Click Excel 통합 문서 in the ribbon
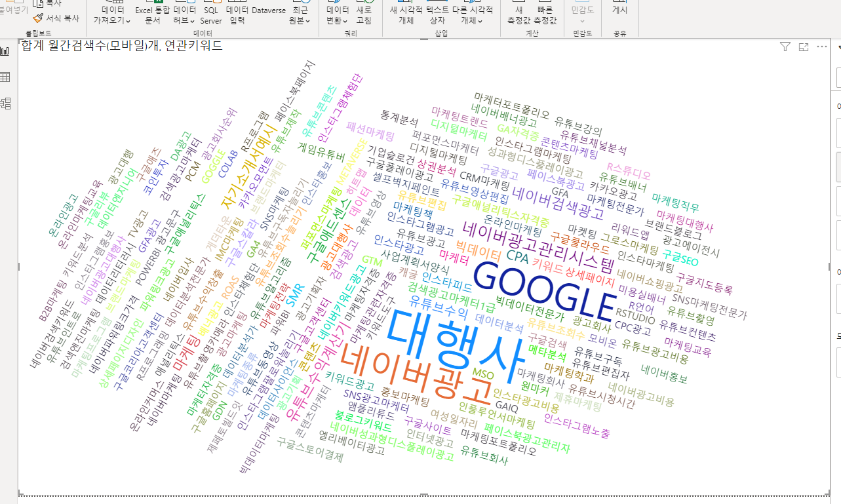The image size is (841, 504). [x=152, y=15]
